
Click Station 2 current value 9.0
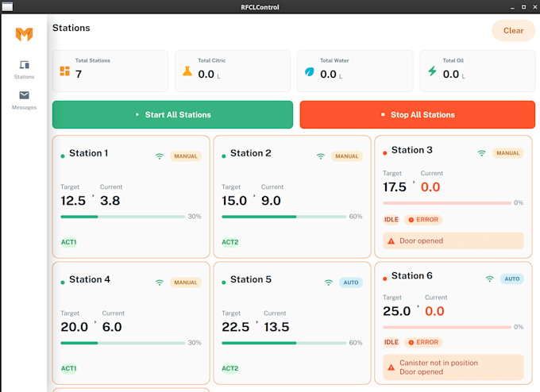pyautogui.click(x=271, y=201)
